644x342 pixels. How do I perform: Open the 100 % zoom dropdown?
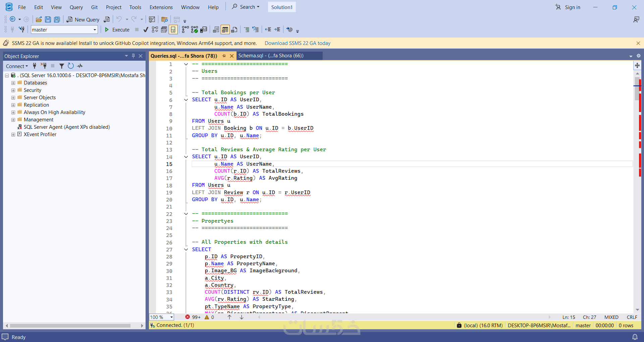pos(171,317)
